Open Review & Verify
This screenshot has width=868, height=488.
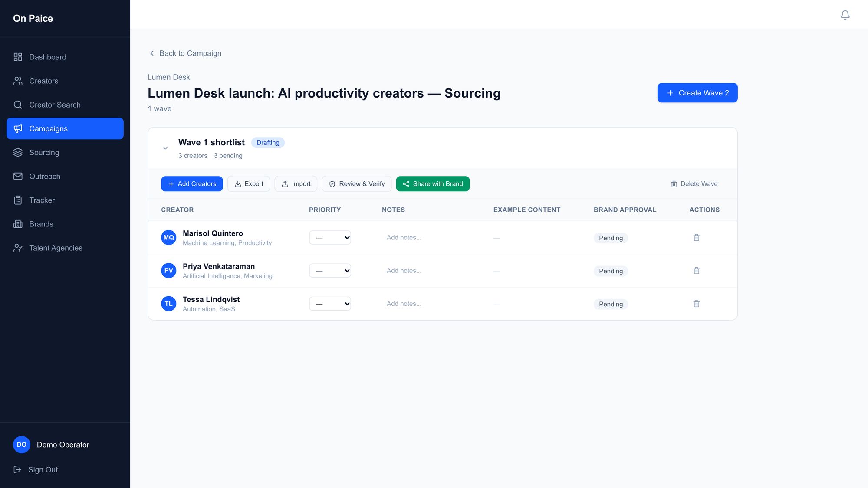click(357, 184)
